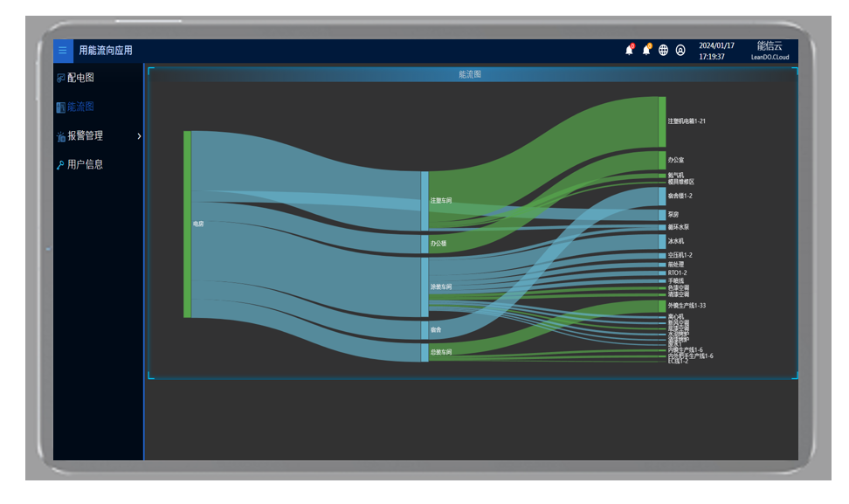Image resolution: width=849 pixels, height=504 pixels.
Task: Go to the 用户信息 menu item
Action: [85, 164]
